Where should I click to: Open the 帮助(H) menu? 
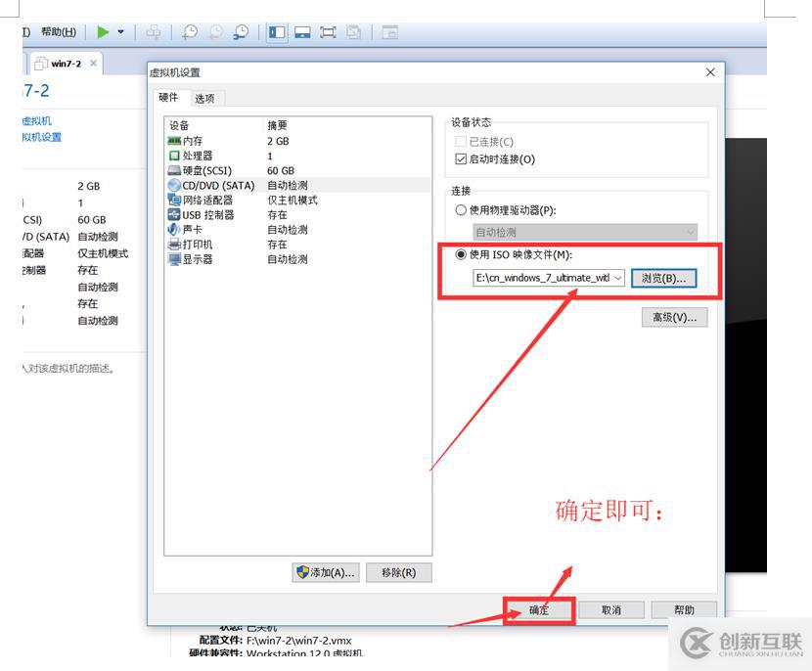pyautogui.click(x=59, y=32)
